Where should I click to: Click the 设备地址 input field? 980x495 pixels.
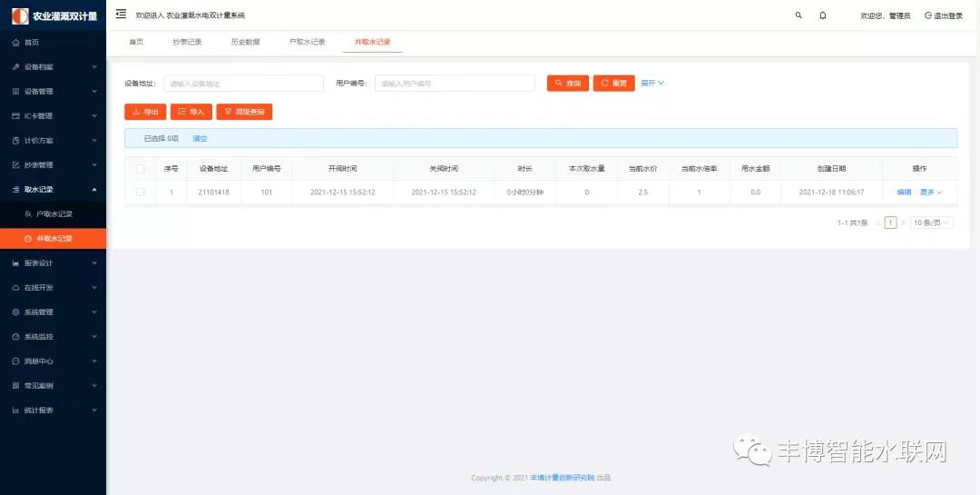(x=243, y=84)
